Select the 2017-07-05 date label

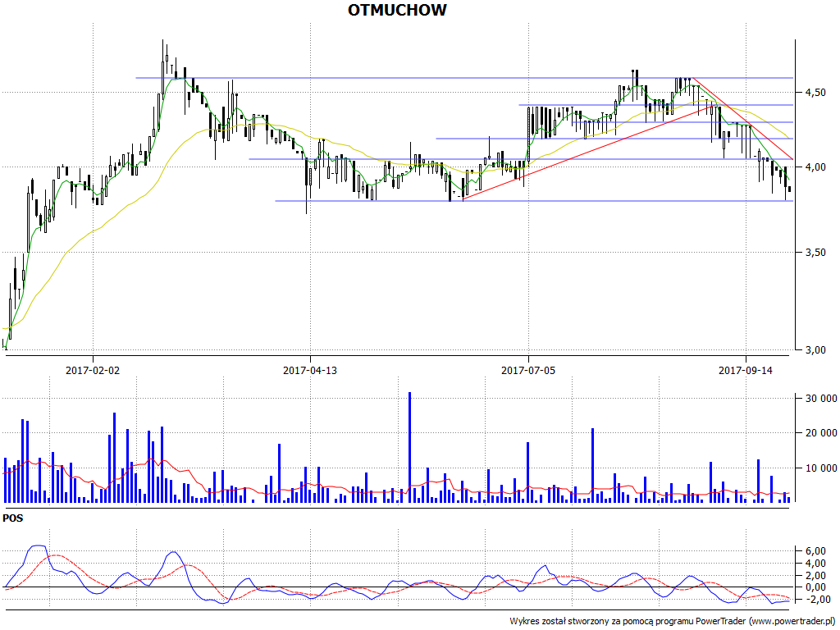(528, 370)
